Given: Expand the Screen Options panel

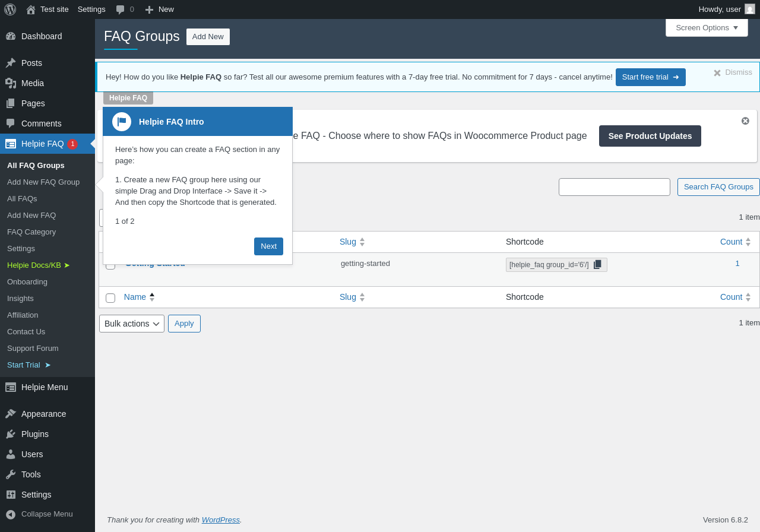Looking at the screenshot, I should [x=707, y=27].
